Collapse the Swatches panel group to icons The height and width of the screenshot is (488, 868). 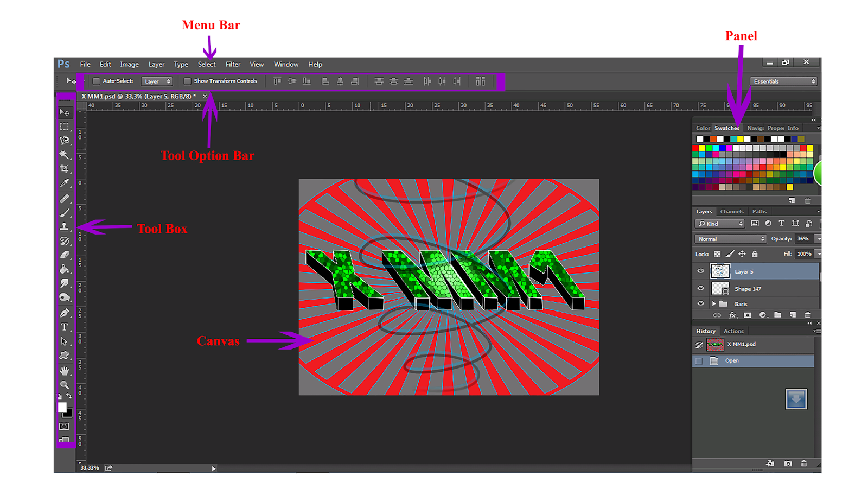tap(813, 120)
